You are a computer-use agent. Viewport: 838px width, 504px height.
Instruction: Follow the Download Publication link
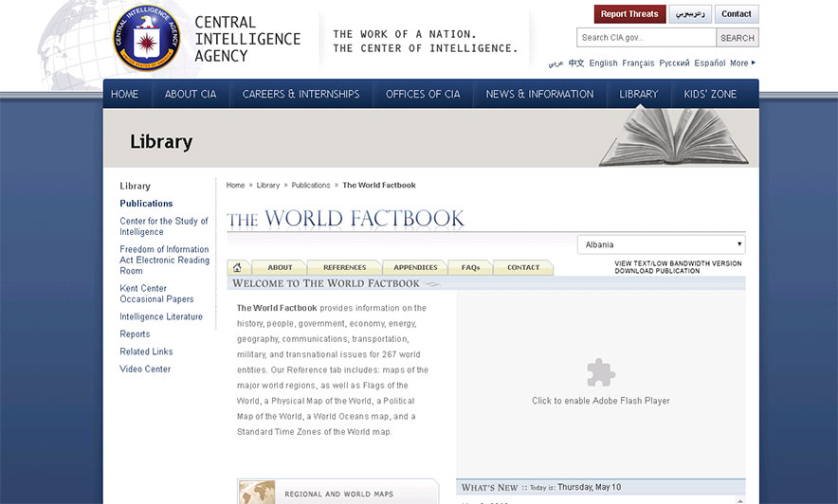point(657,271)
